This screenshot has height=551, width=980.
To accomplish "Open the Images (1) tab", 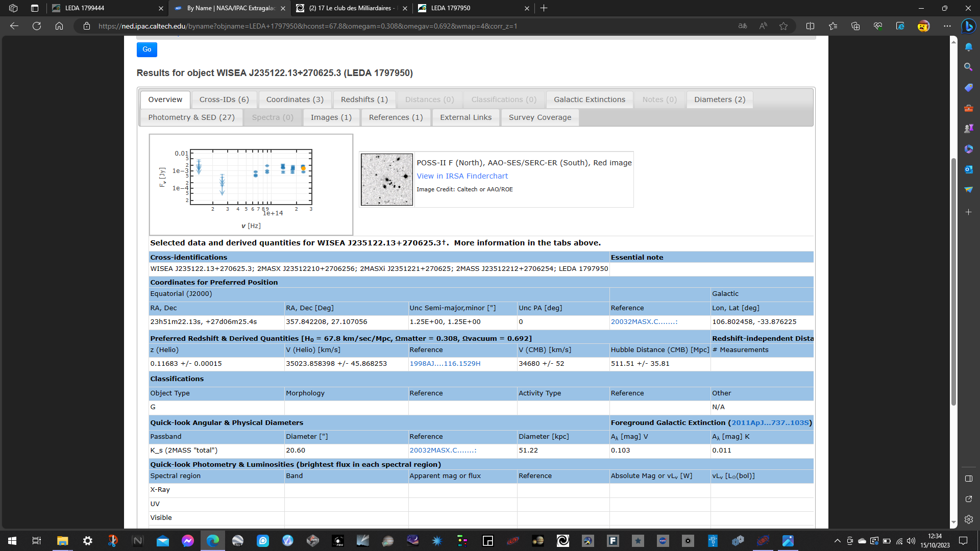I will click(331, 117).
